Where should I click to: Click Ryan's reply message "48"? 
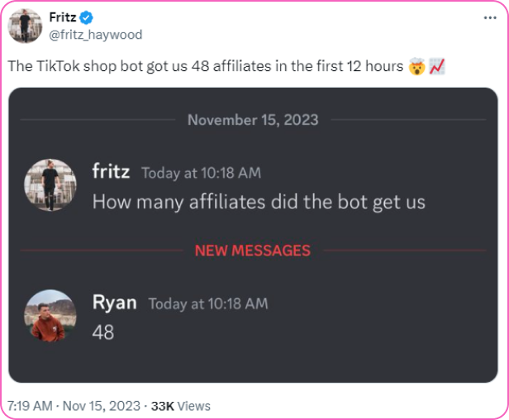coord(103,332)
